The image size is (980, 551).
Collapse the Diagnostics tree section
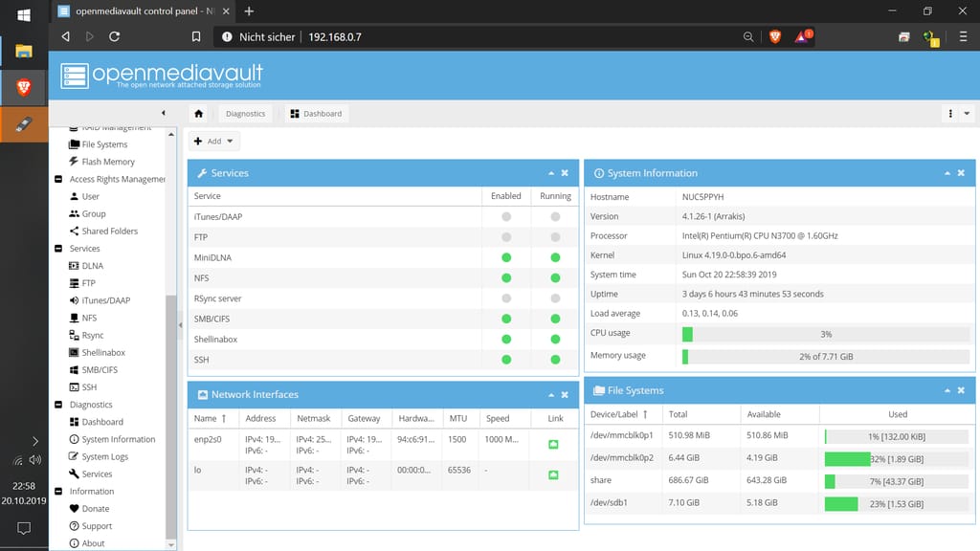tap(59, 405)
